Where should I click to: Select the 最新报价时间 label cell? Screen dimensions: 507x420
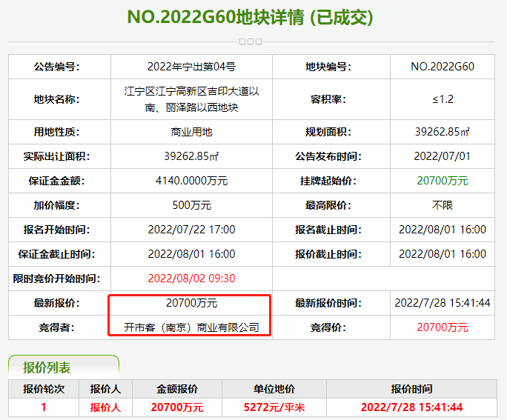tap(331, 303)
